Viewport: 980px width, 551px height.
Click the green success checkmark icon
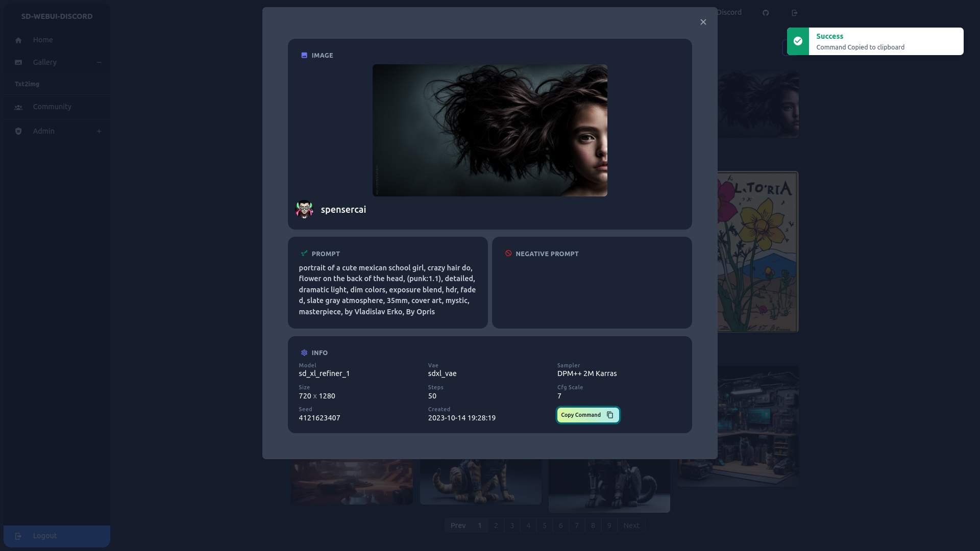pos(798,41)
